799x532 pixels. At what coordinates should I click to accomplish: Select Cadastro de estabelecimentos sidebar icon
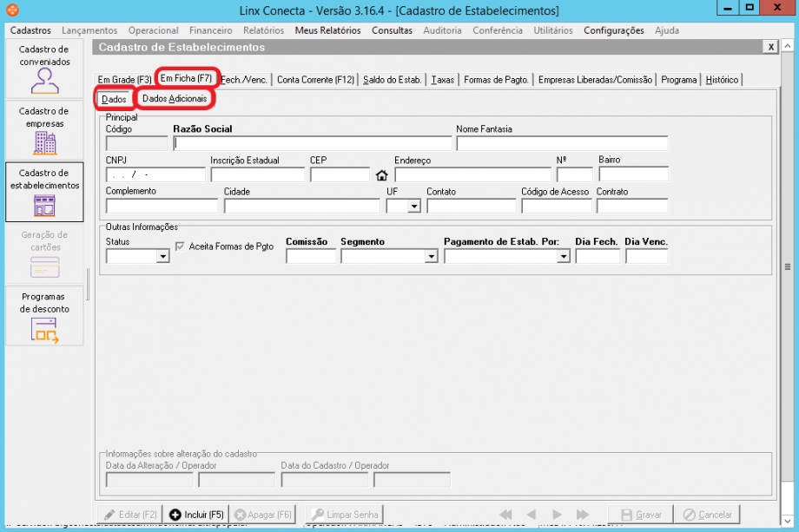coord(44,204)
